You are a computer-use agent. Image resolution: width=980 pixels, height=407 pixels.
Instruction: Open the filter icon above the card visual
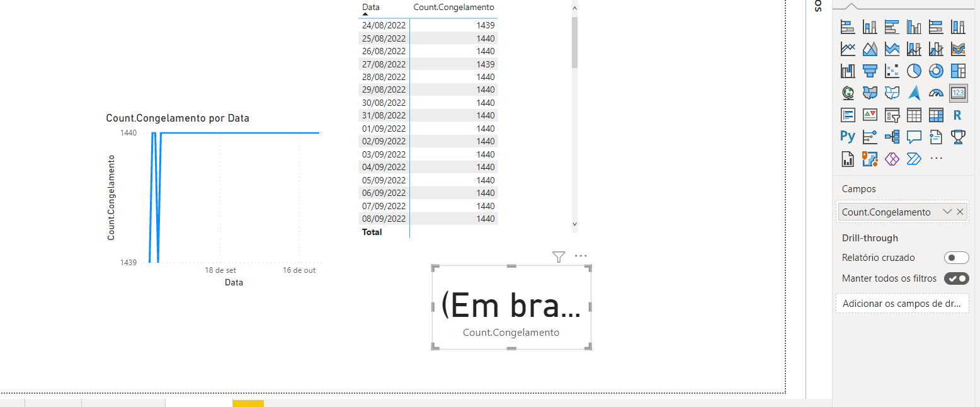(559, 256)
